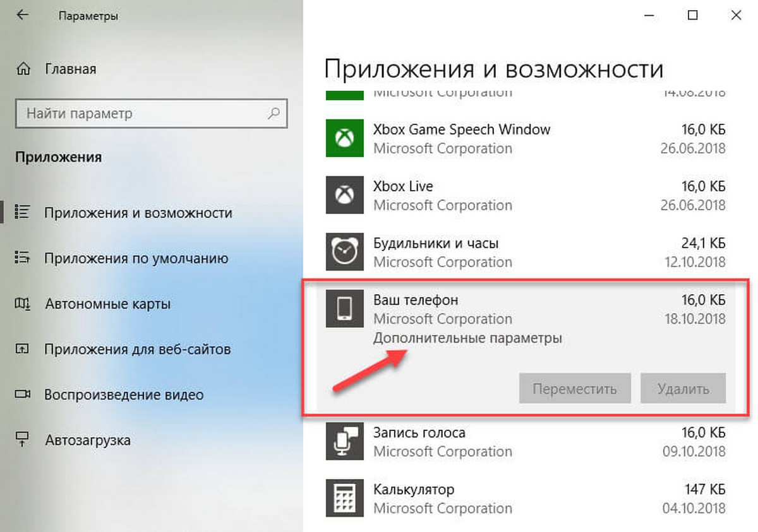Click the Автономные карты map icon
The width and height of the screenshot is (758, 532).
pyautogui.click(x=23, y=304)
